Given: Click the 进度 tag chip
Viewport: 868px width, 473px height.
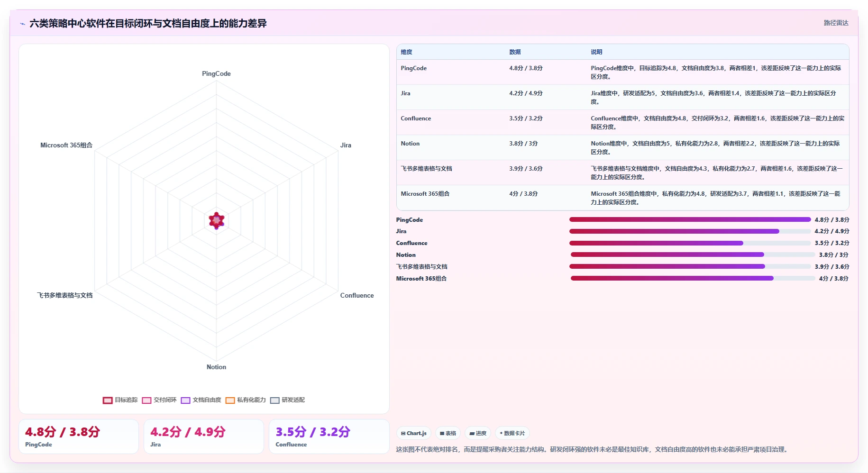Looking at the screenshot, I should pos(477,433).
